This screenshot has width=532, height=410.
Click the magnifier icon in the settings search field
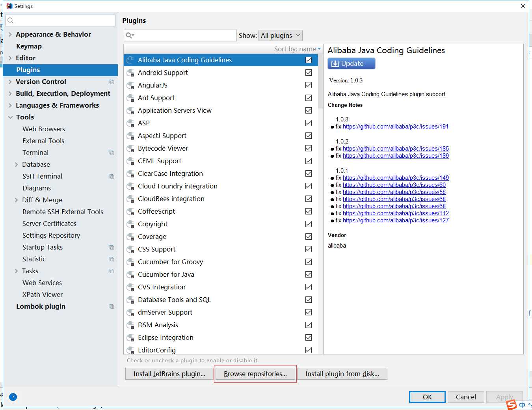pyautogui.click(x=11, y=20)
